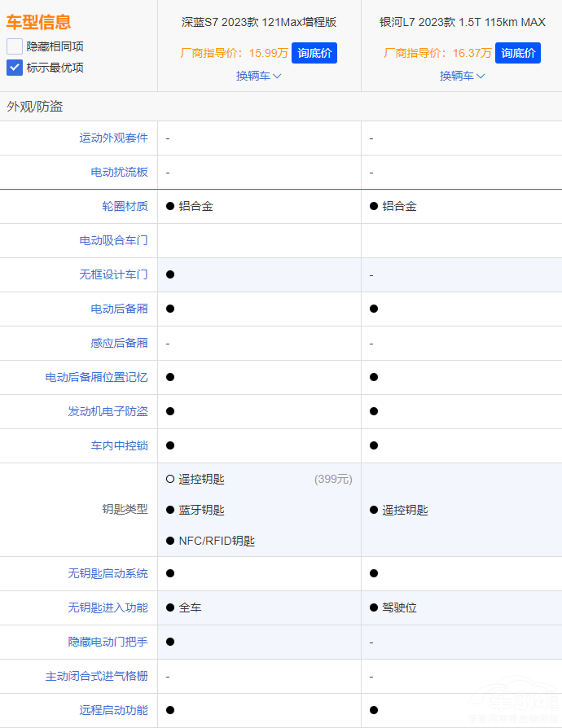Click the hollow circle beside optional 遥控钥匙
The width and height of the screenshot is (562, 728).
click(170, 479)
